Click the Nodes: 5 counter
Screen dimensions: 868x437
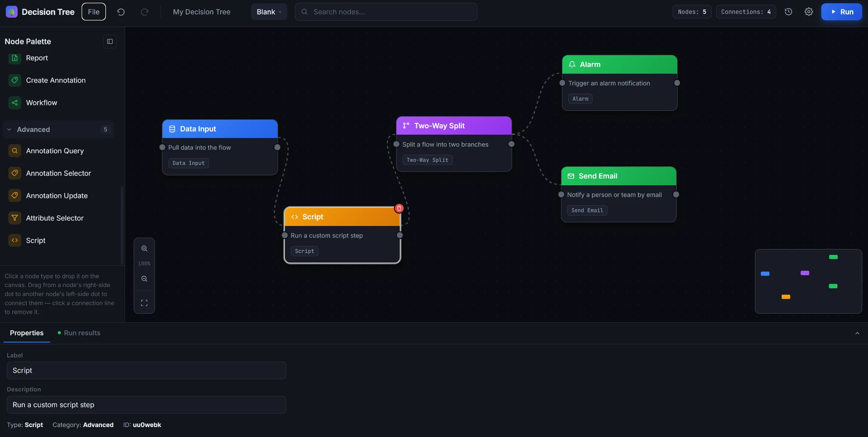(x=692, y=12)
